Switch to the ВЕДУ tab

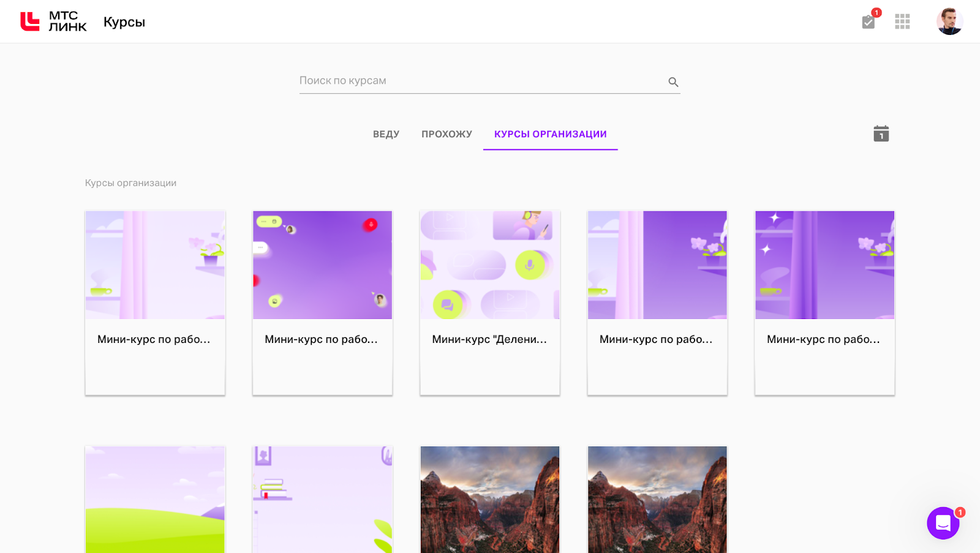[x=386, y=134]
